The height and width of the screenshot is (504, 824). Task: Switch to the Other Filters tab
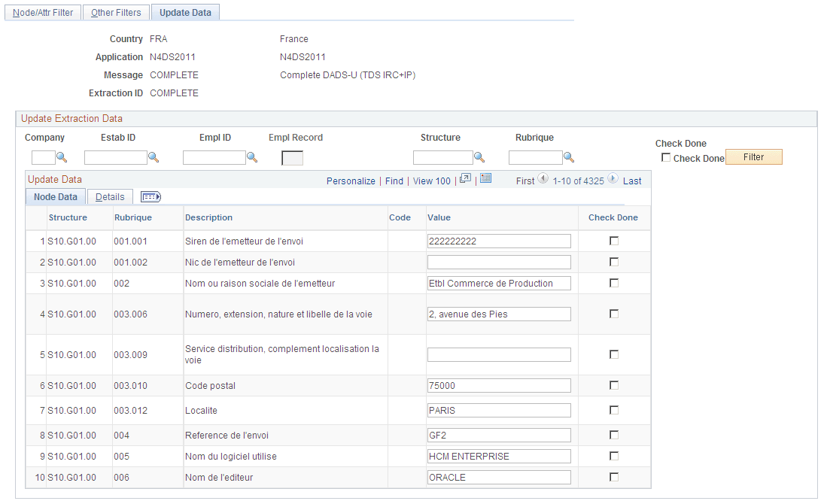click(116, 13)
